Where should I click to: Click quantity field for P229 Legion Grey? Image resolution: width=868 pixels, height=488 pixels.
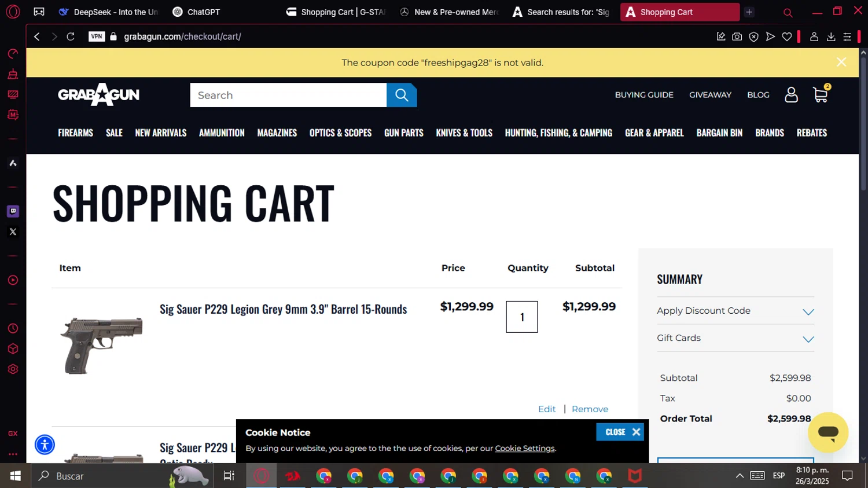[522, 317]
